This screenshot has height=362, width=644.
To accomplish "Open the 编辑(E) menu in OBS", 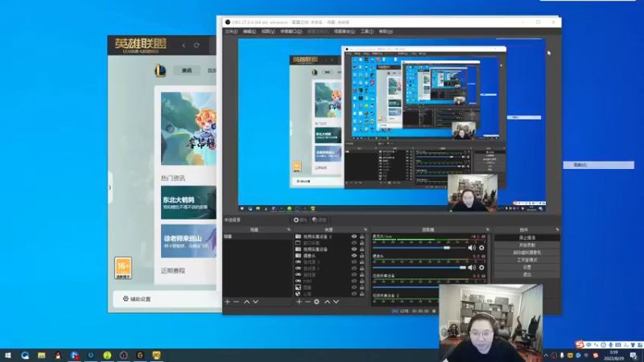I will (x=250, y=31).
